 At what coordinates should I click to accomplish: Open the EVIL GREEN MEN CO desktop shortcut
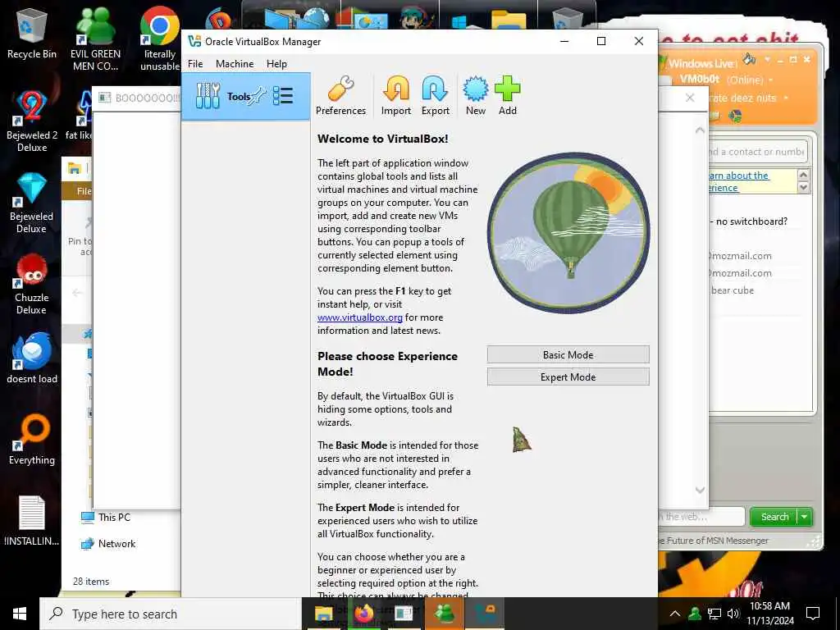click(95, 40)
